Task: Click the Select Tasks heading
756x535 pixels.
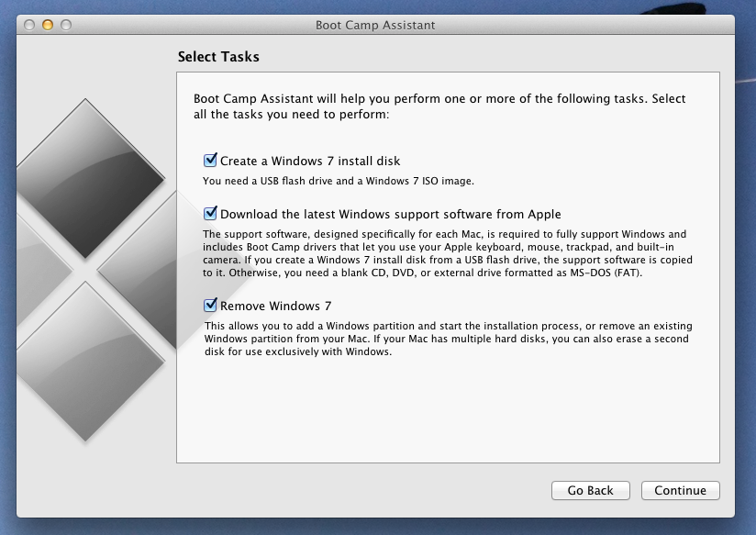Action: point(218,57)
